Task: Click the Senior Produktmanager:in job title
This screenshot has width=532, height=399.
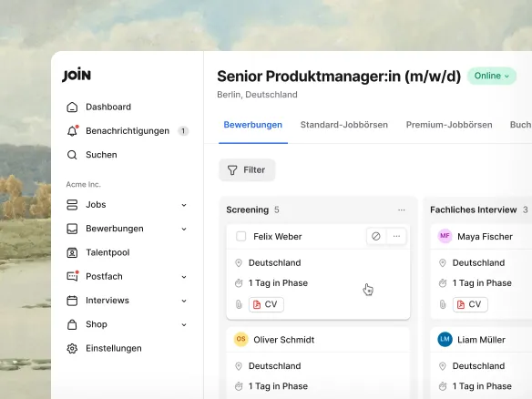Action: click(x=339, y=77)
